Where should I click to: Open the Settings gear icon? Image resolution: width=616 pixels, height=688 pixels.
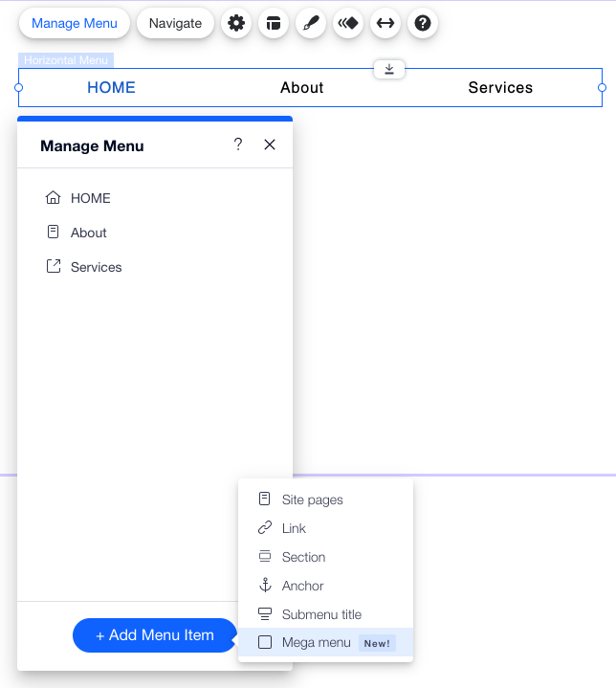tap(236, 23)
